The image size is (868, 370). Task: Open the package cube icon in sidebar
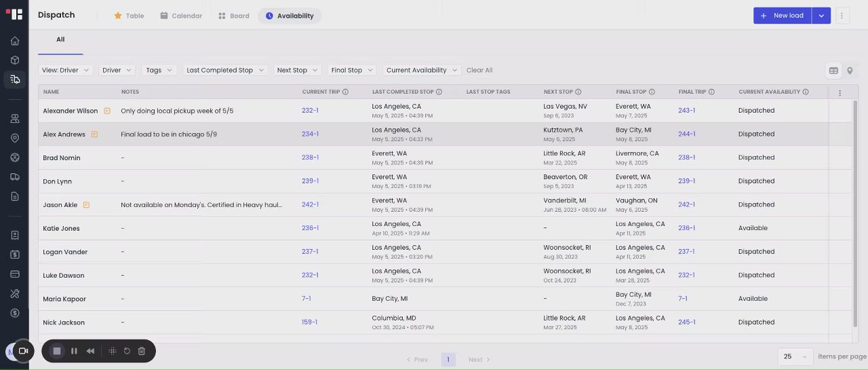pos(14,60)
